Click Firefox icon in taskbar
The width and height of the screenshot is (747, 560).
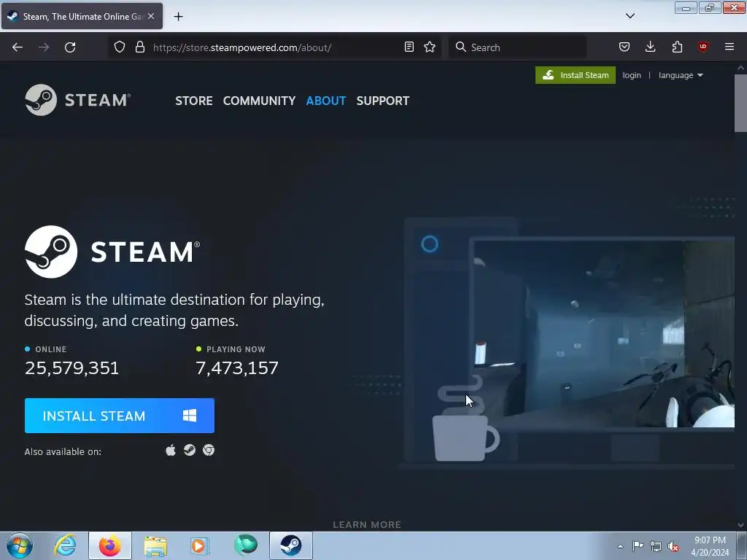(x=110, y=545)
